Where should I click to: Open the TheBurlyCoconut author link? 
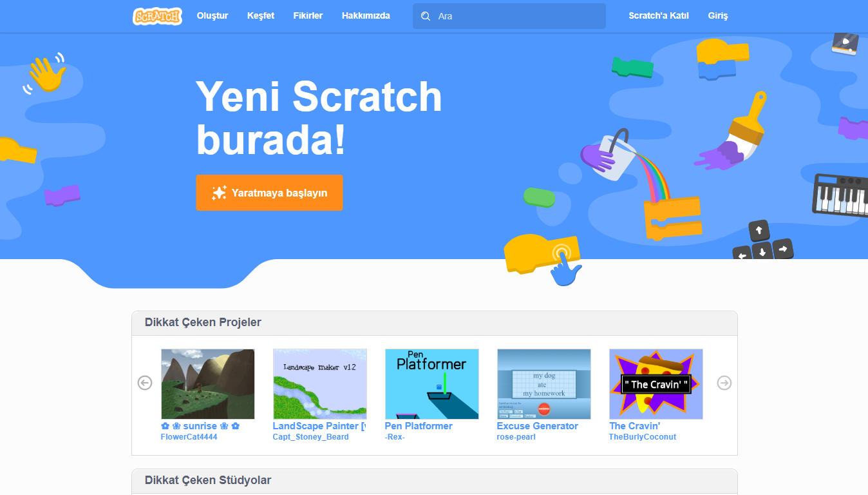643,437
